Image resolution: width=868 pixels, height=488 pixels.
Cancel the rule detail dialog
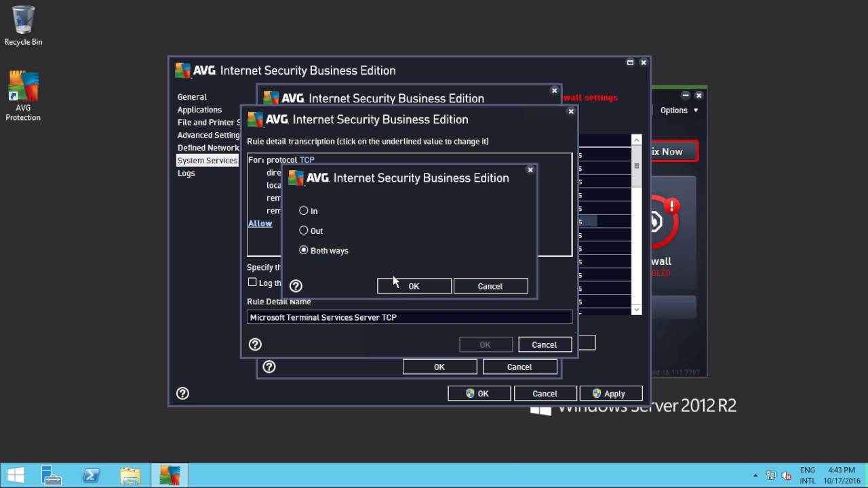(x=545, y=344)
